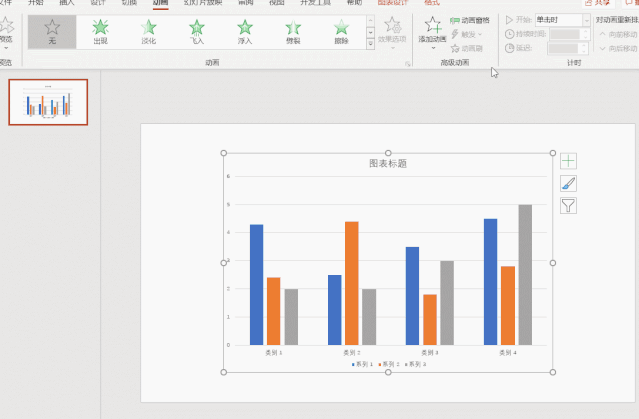Select legend entry 系列 3
Image resolution: width=639 pixels, height=419 pixels.
[416, 364]
